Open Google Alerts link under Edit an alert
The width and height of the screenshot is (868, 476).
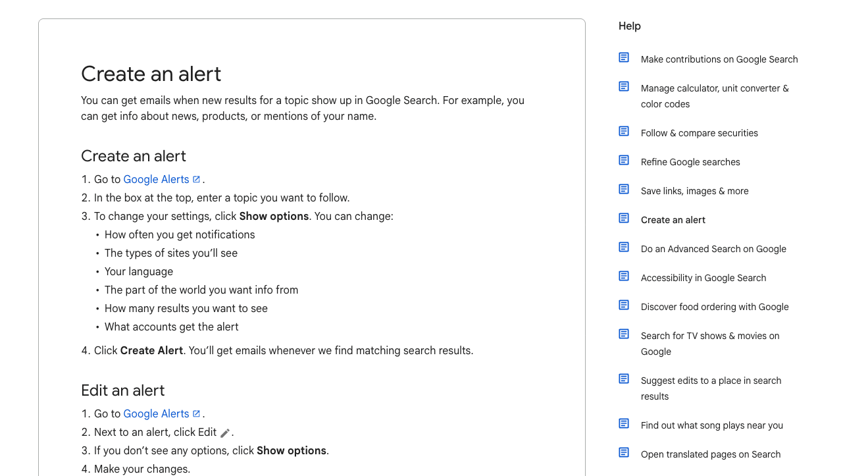(x=156, y=413)
